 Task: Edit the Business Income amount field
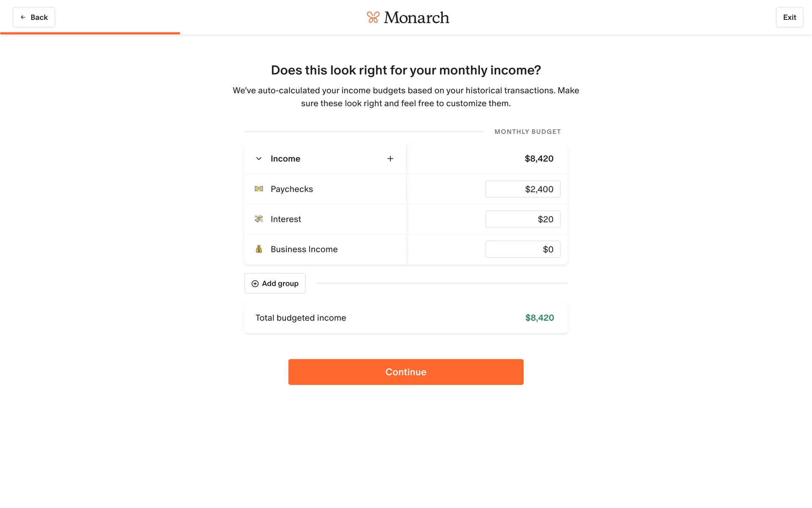(x=523, y=249)
